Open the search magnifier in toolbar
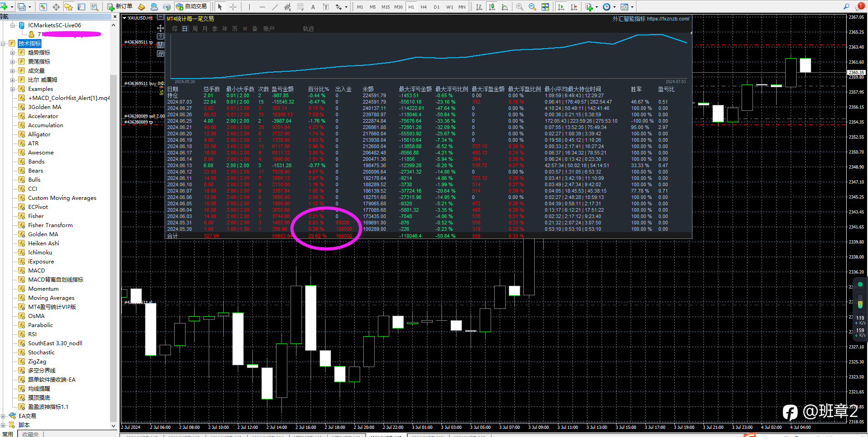Viewport: 868px width, 437px height. click(x=846, y=6)
